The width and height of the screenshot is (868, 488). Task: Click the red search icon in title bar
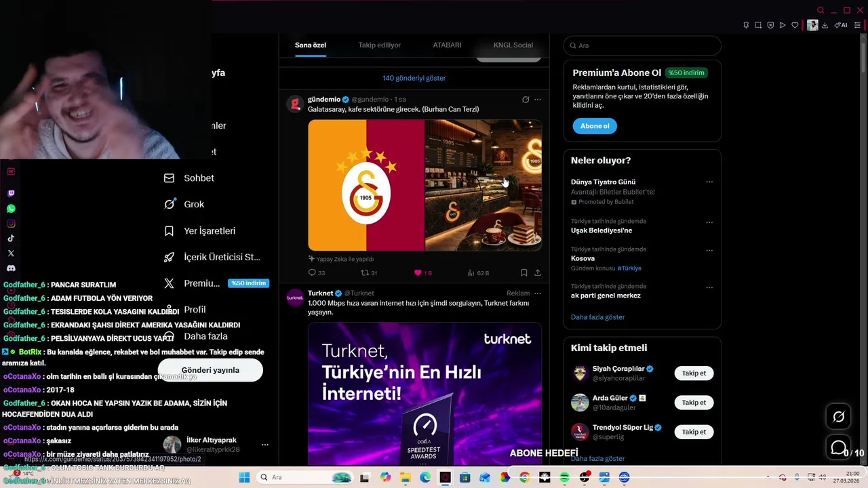pyautogui.click(x=821, y=10)
